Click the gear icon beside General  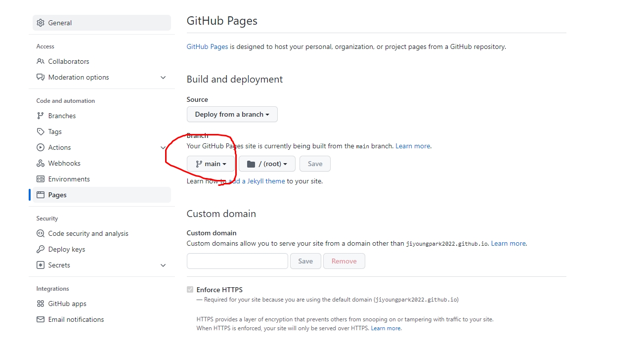(41, 23)
